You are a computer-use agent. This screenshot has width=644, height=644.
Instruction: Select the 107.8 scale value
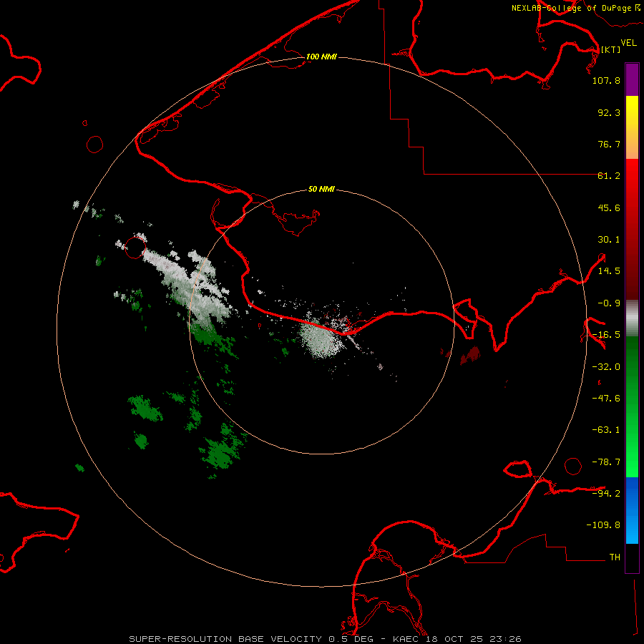(x=606, y=81)
